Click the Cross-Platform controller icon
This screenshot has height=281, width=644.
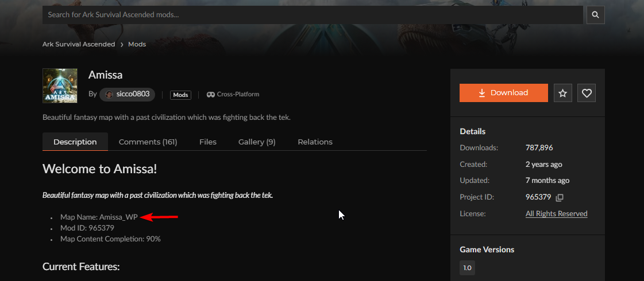point(211,95)
